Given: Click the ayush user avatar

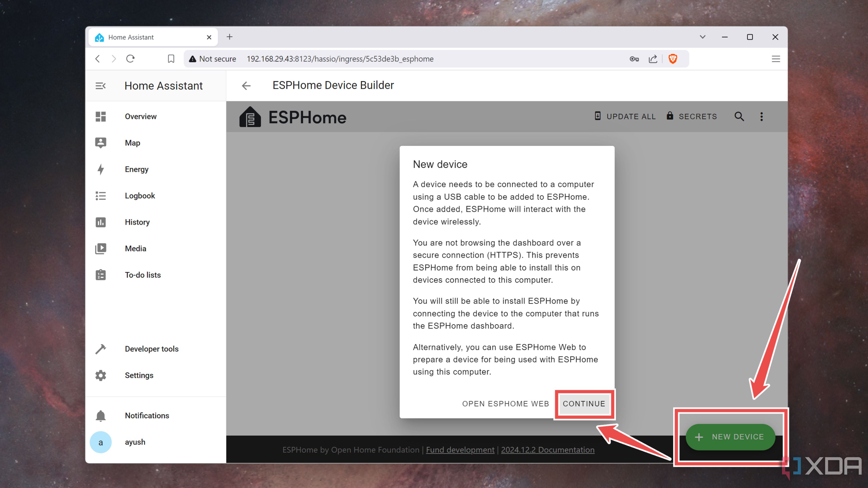Looking at the screenshot, I should point(100,442).
